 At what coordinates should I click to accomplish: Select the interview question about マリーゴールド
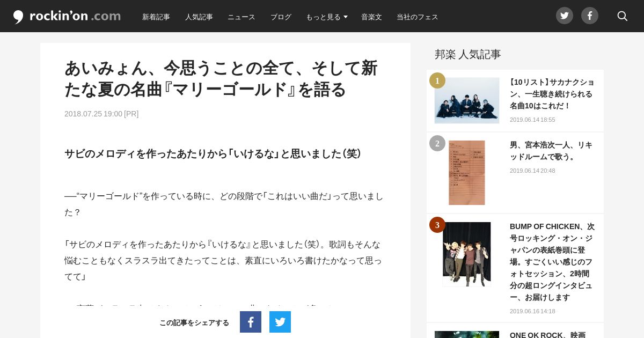tap(224, 204)
